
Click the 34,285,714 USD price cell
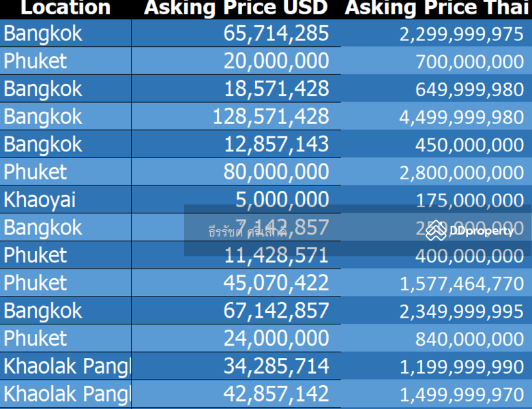pos(236,366)
